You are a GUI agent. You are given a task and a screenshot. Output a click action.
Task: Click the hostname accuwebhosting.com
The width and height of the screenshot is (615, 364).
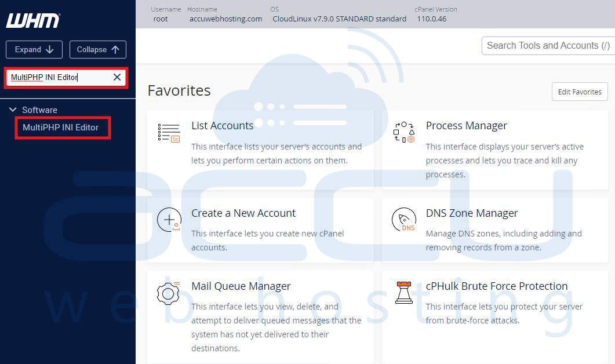click(x=226, y=19)
